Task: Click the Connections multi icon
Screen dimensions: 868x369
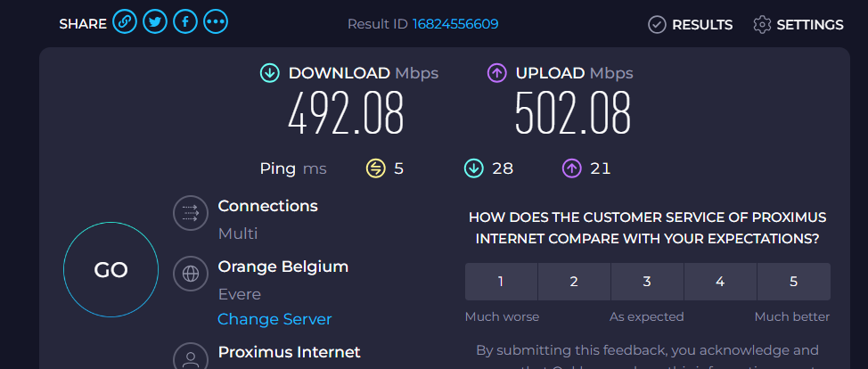Action: [x=190, y=213]
